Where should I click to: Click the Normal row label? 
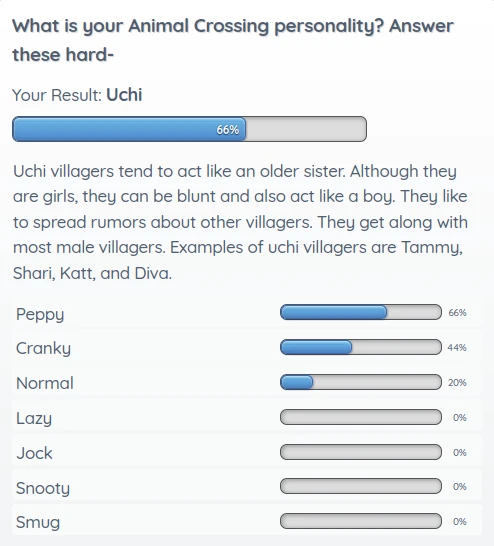45,383
